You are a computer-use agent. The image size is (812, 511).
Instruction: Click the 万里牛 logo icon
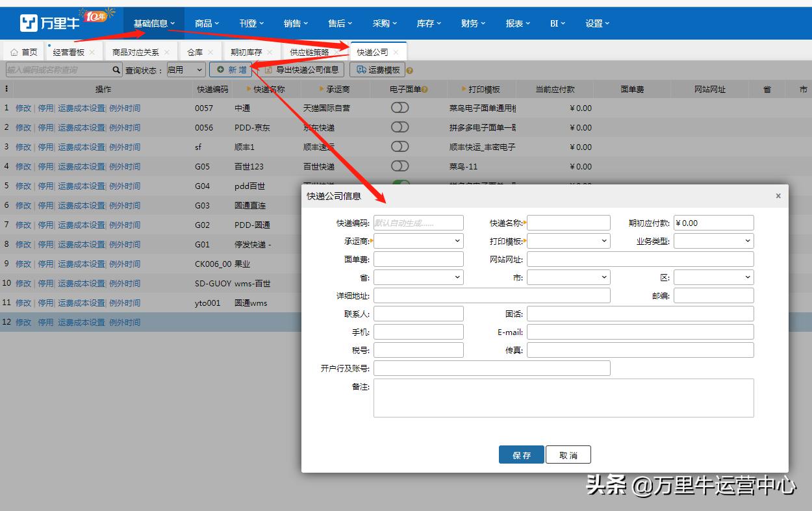click(x=27, y=22)
